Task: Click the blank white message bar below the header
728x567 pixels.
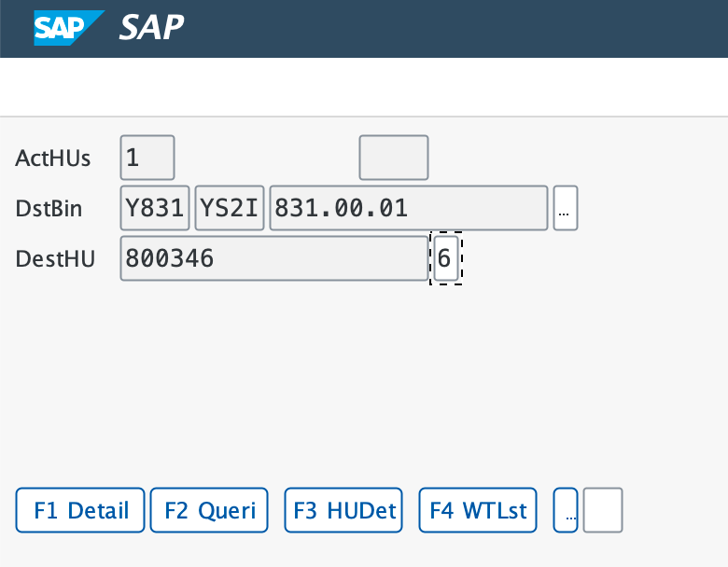Action: 364,87
